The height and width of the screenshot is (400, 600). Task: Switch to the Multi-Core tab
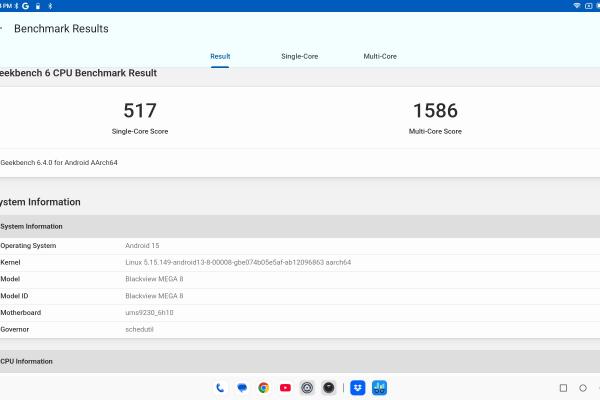380,56
